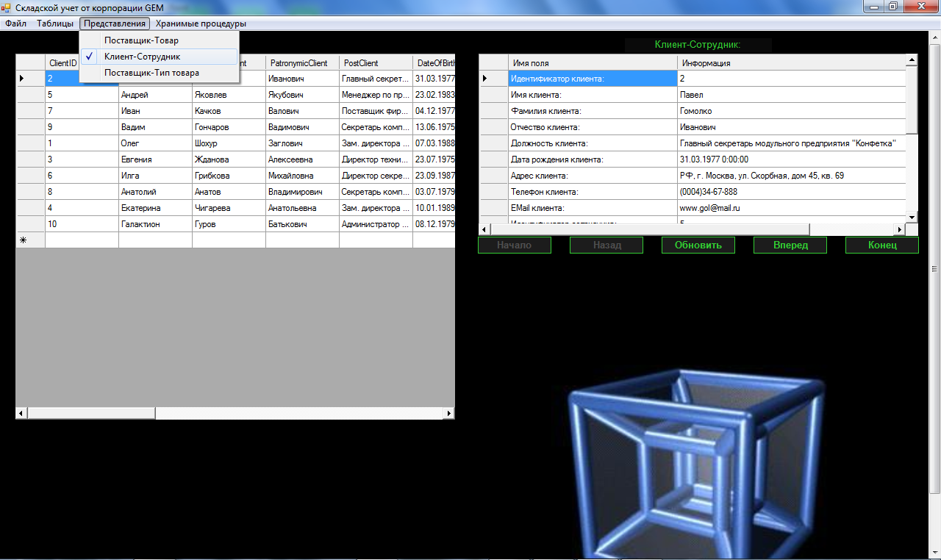Select the Телефон клиента field row
Screen dimensions: 941x560
592,192
